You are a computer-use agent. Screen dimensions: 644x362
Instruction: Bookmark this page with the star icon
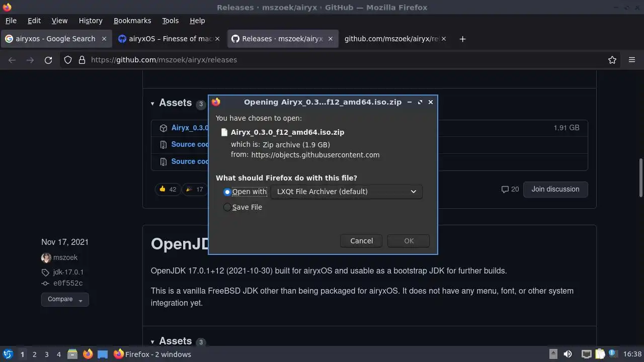(612, 60)
